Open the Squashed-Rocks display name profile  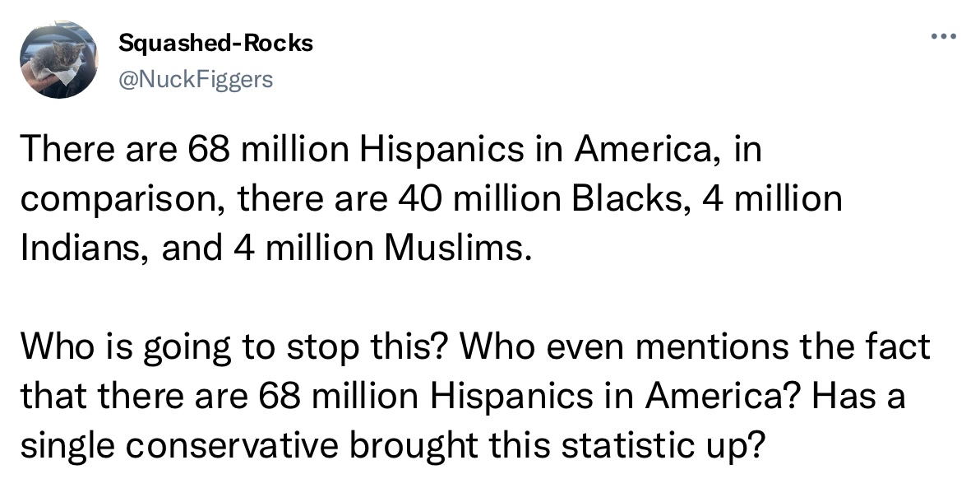point(215,43)
